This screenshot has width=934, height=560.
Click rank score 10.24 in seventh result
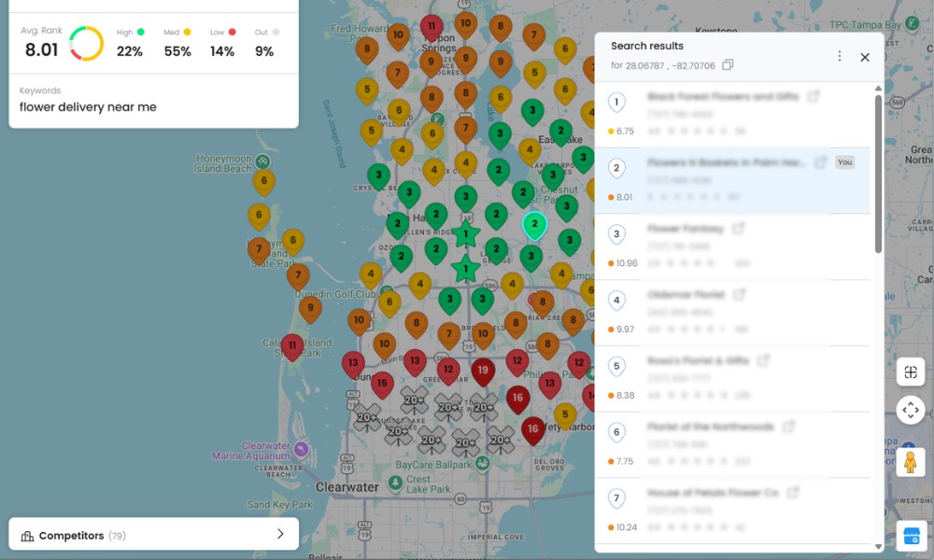pos(627,527)
